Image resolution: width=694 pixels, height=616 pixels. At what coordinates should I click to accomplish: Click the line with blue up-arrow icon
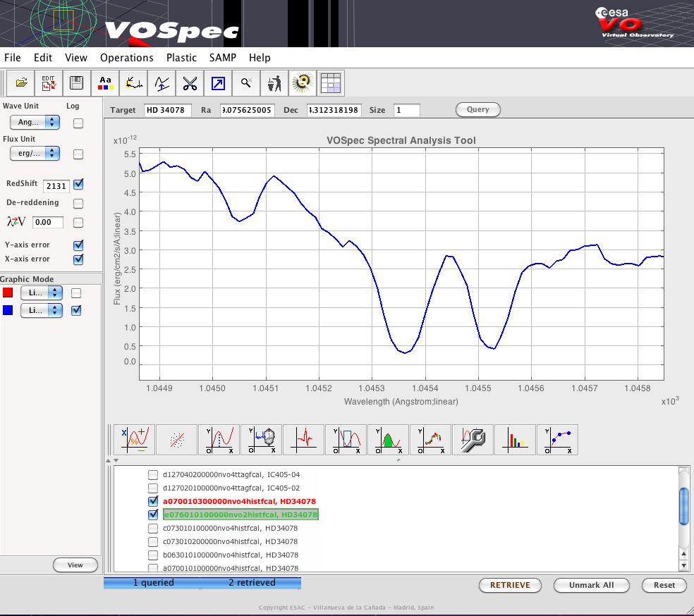click(x=162, y=83)
